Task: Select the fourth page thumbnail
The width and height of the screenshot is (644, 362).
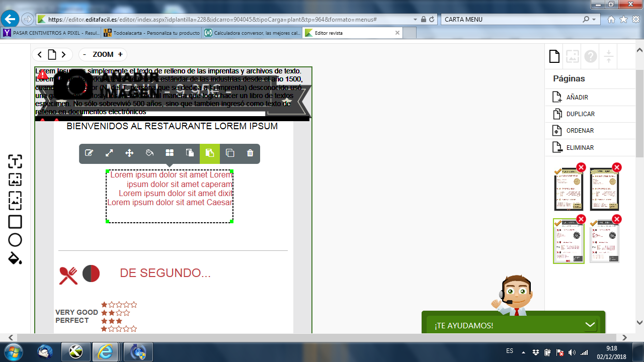Action: point(604,243)
